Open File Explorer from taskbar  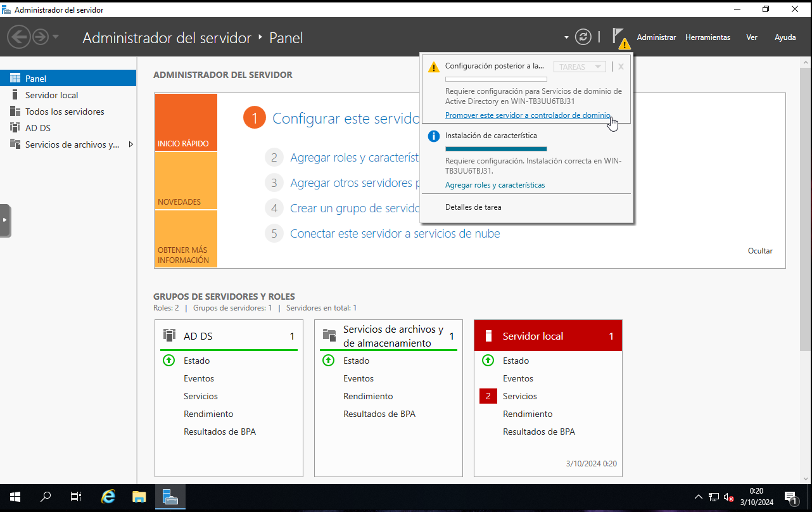click(x=139, y=497)
